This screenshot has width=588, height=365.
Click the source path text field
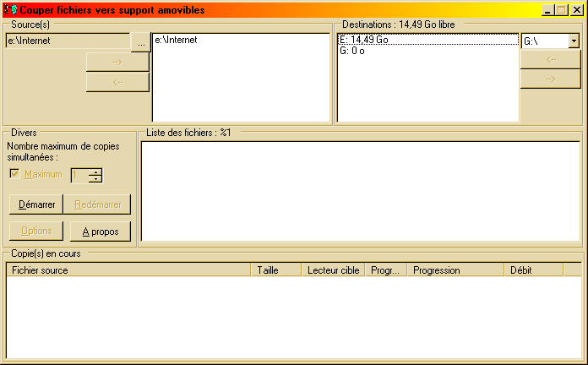pos(67,41)
